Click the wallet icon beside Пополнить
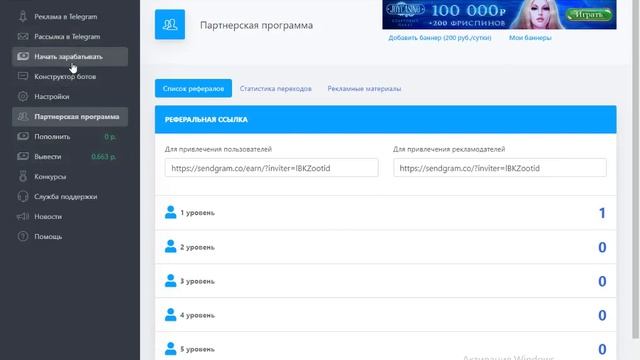Screen dimensions: 640x360 coord(23,136)
